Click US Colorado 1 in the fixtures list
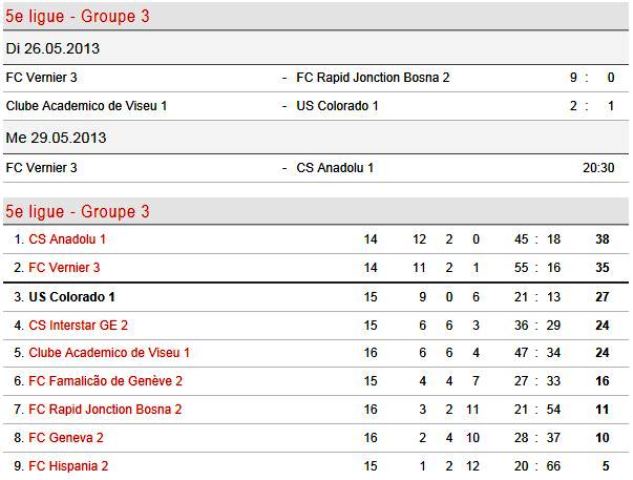Image resolution: width=633 pixels, height=480 pixels. pyautogui.click(x=337, y=106)
